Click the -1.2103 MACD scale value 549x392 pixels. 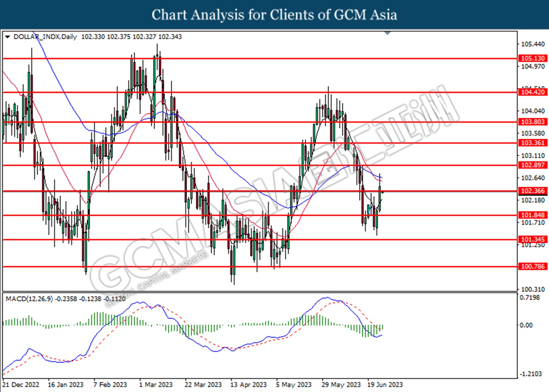pyautogui.click(x=531, y=374)
